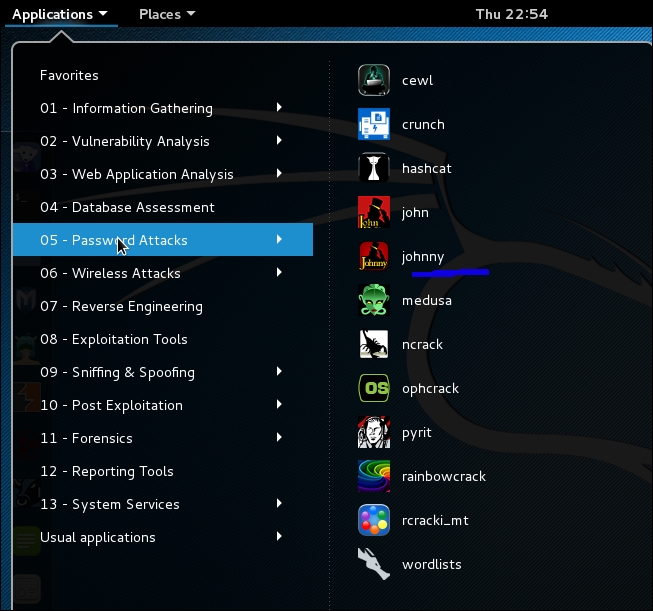This screenshot has width=653, height=611.
Task: Click the rainbowcrack swirl icon
Action: point(374,476)
